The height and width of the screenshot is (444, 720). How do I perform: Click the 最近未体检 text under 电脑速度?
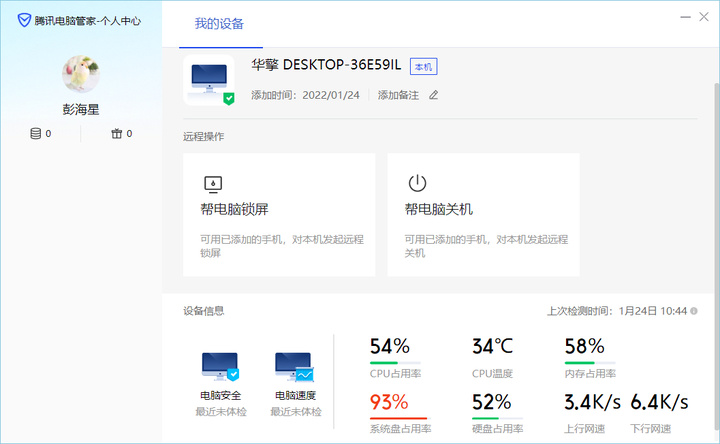point(296,411)
